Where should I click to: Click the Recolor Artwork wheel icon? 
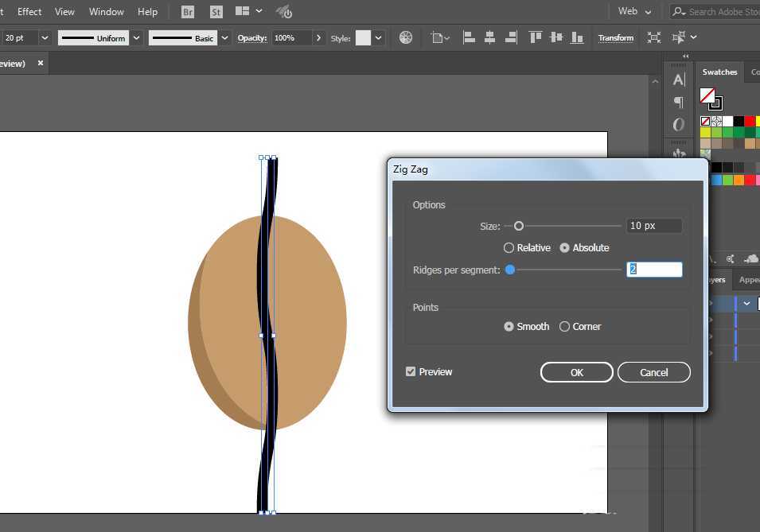(406, 37)
